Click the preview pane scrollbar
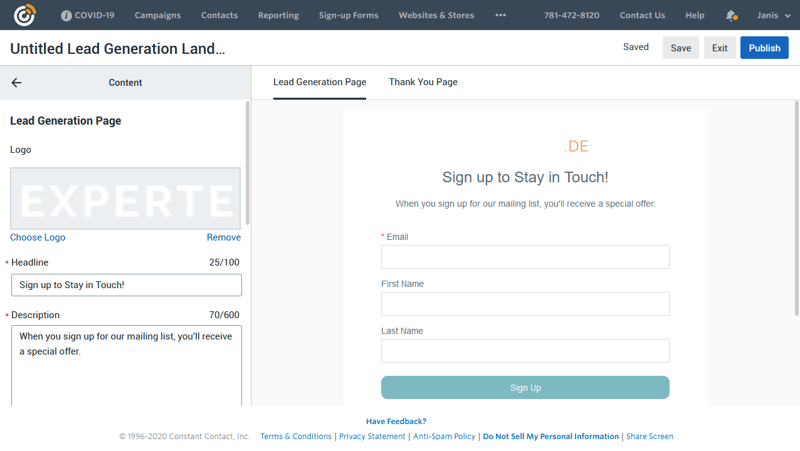 click(797, 208)
